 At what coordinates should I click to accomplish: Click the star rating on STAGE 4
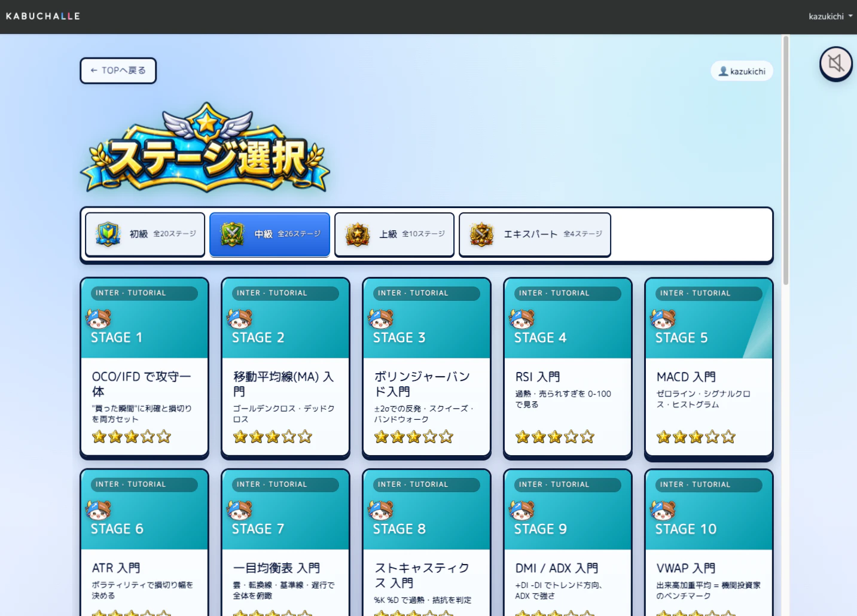[x=555, y=437]
